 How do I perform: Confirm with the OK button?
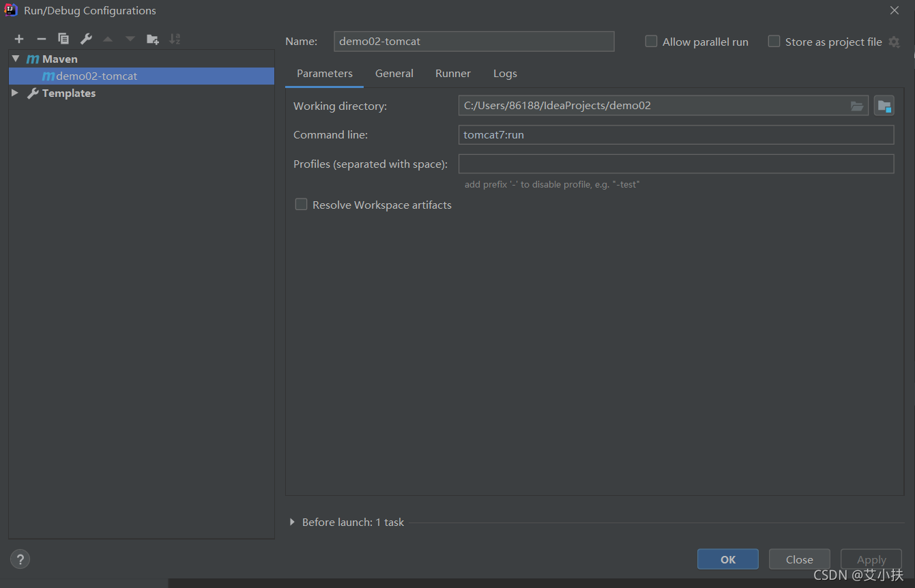pos(728,559)
